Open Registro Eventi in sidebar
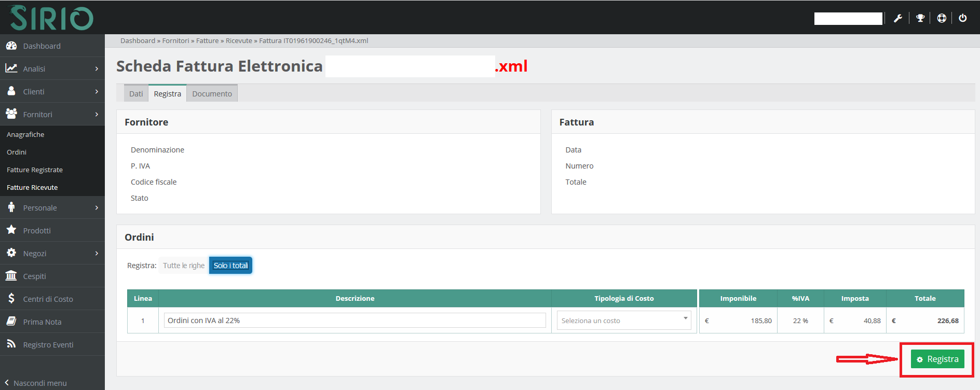The height and width of the screenshot is (390, 980). [48, 345]
